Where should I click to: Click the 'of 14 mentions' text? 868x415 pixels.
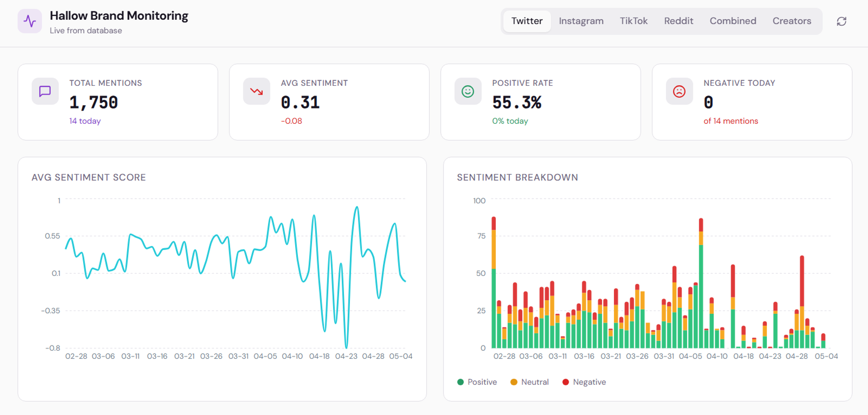(731, 121)
